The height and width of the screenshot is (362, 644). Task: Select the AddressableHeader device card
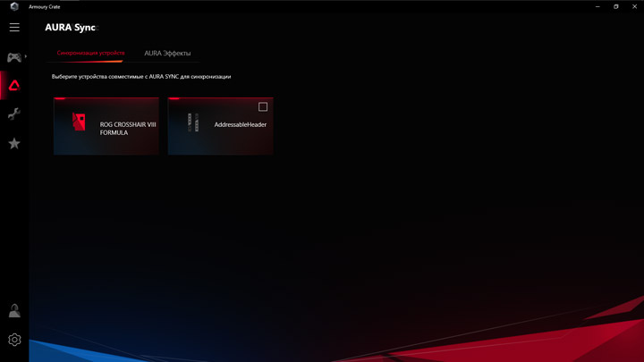[x=221, y=126]
